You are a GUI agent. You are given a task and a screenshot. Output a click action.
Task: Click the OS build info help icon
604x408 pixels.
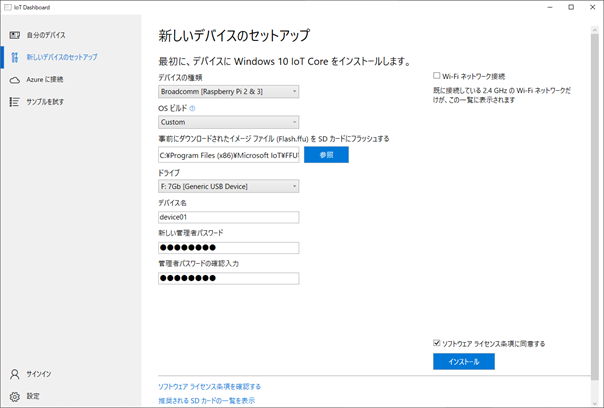tap(192, 109)
